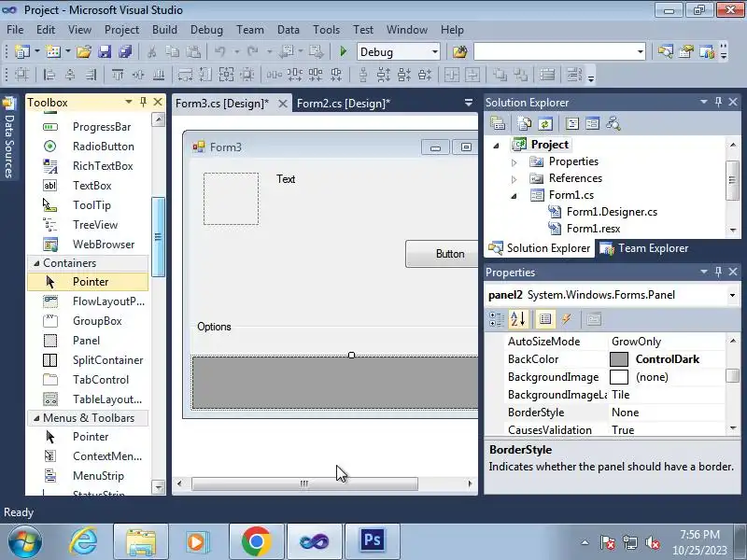The width and height of the screenshot is (747, 560).
Task: Click the Save All toolbar icon
Action: click(x=125, y=51)
